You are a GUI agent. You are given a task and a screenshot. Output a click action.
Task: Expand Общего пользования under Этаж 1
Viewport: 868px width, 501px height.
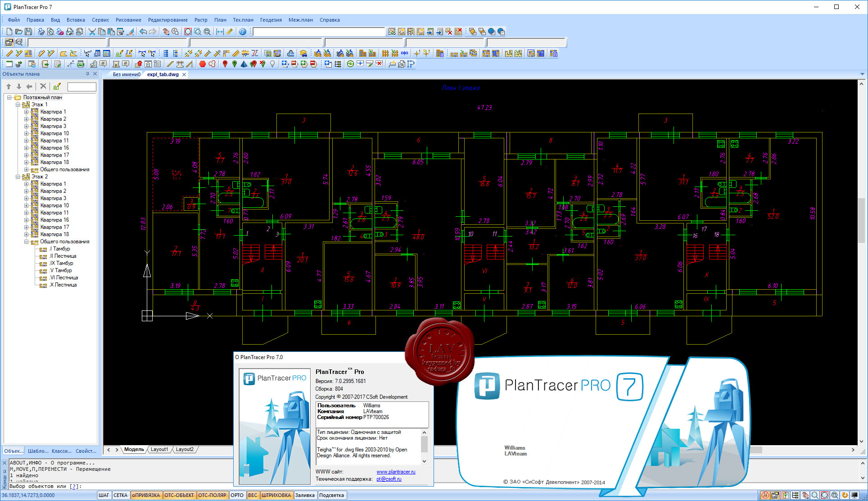pos(26,169)
